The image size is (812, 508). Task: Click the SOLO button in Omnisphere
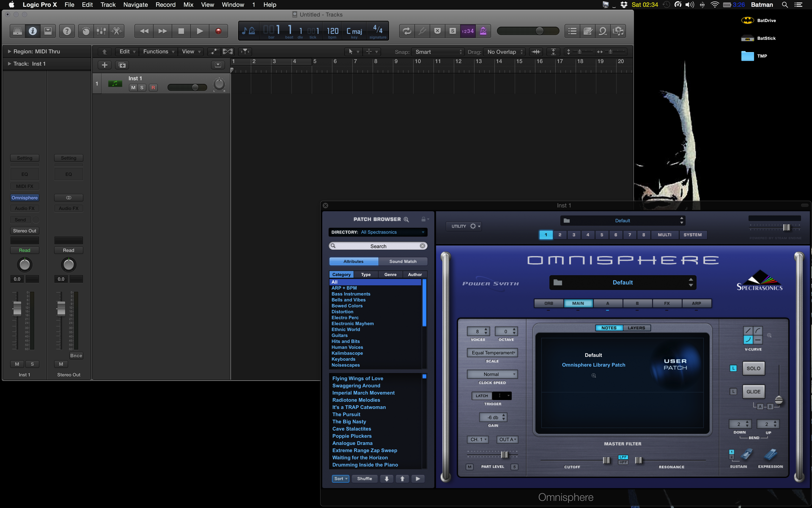pyautogui.click(x=753, y=368)
